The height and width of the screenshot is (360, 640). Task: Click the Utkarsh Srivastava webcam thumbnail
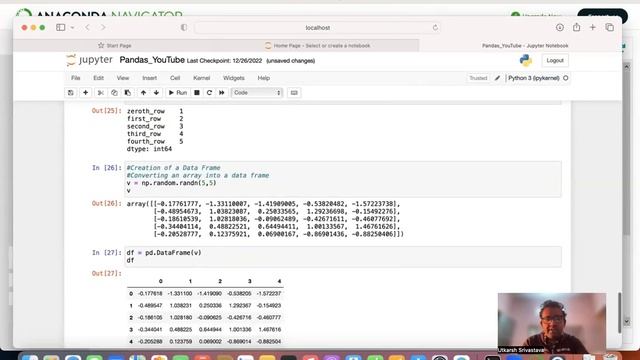coord(551,323)
